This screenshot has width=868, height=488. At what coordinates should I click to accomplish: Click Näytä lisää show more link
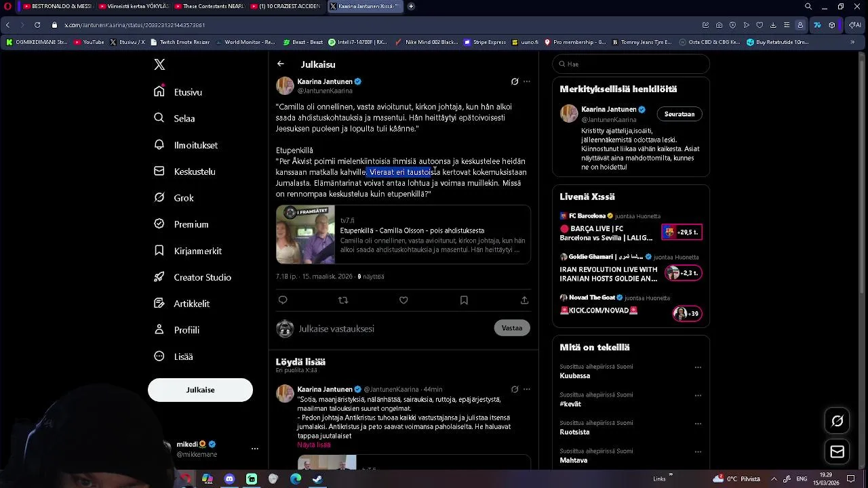[x=314, y=445]
